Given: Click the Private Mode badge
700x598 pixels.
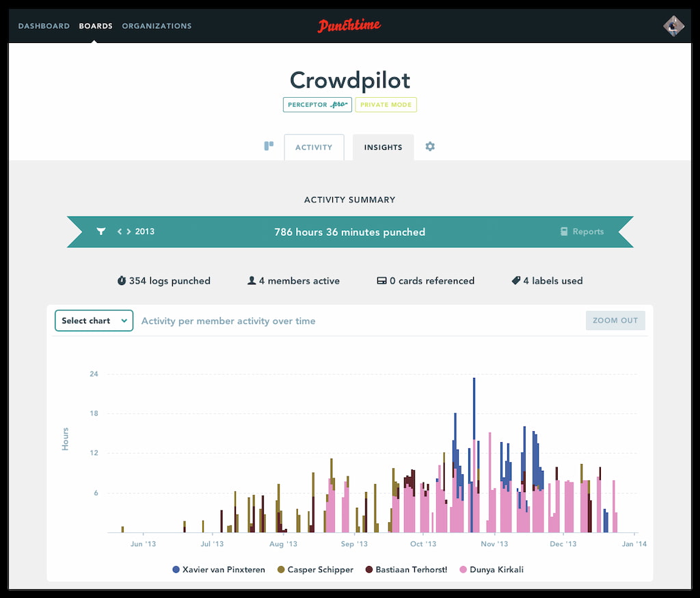Looking at the screenshot, I should coord(386,105).
